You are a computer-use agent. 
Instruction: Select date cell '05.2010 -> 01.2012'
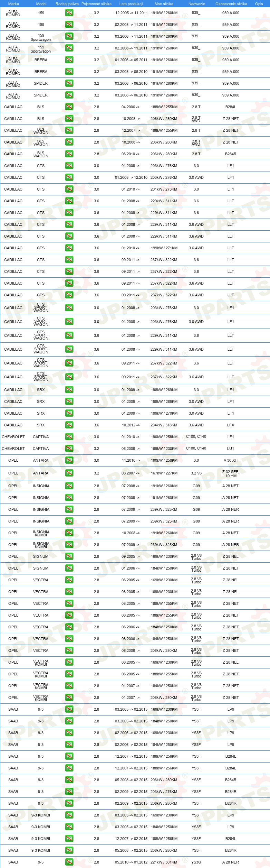coord(131,862)
